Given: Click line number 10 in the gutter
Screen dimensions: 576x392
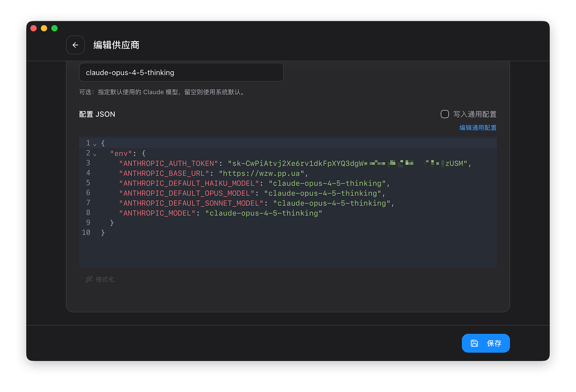Looking at the screenshot, I should point(86,233).
